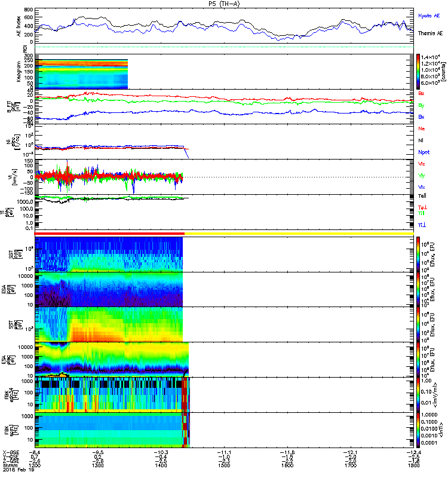Select the blue Ti⊥ legend label

pyautogui.click(x=422, y=225)
